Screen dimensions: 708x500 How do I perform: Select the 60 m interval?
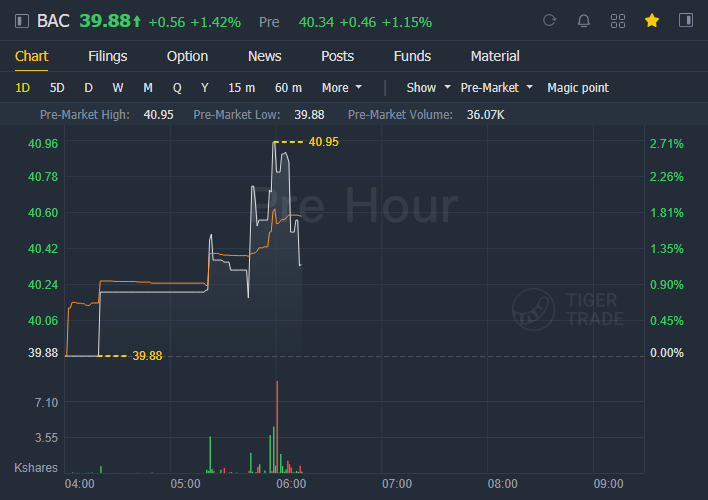click(x=288, y=88)
